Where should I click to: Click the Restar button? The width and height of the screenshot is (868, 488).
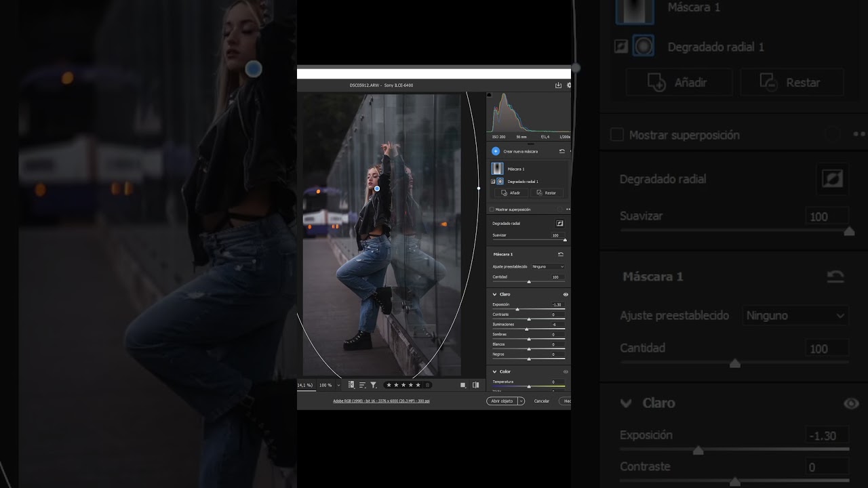coord(546,193)
